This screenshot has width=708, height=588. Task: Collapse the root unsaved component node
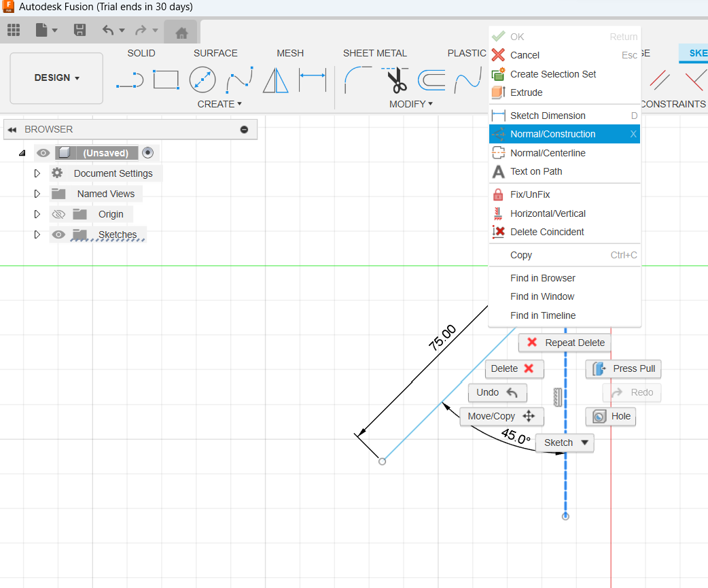click(22, 153)
